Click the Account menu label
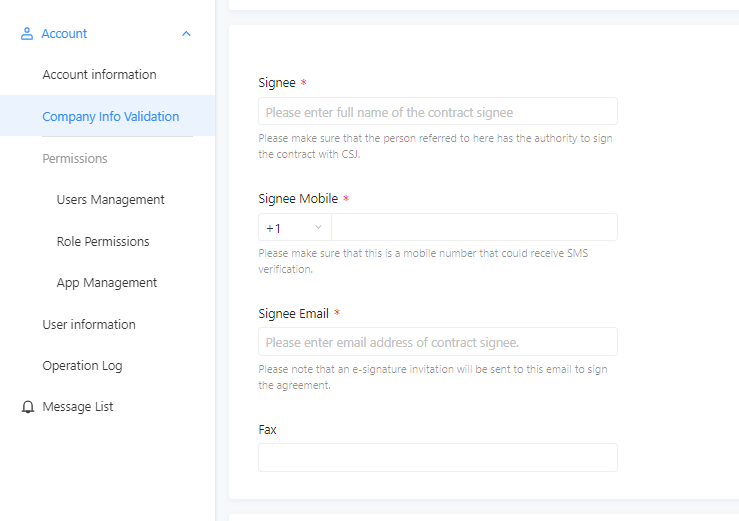 64,34
